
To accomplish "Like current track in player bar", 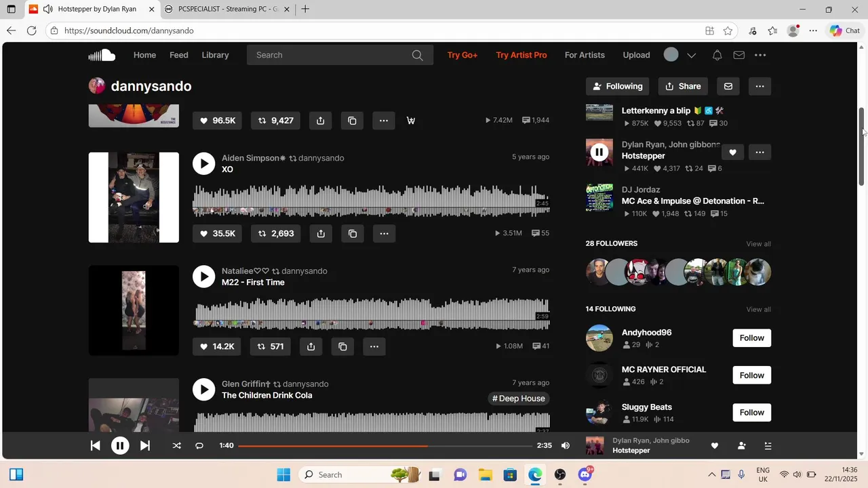I will 714,445.
